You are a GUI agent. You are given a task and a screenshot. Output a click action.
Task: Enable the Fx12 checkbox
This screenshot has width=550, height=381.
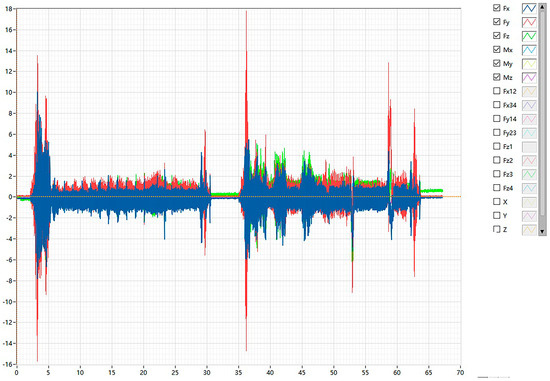[496, 91]
